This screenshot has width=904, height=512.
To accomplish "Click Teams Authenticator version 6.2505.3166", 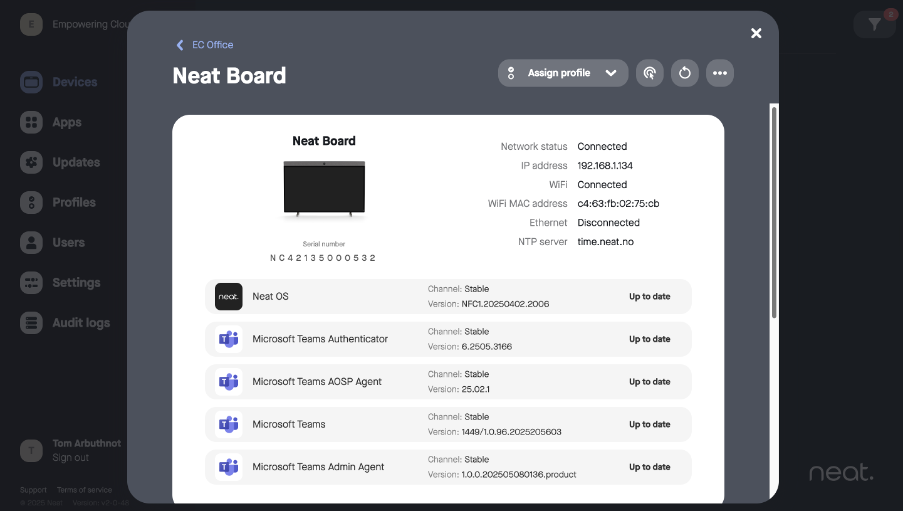I will click(487, 347).
